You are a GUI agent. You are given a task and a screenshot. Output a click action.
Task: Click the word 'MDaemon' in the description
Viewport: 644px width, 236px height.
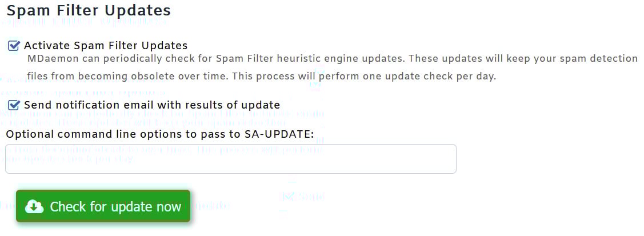[51, 59]
